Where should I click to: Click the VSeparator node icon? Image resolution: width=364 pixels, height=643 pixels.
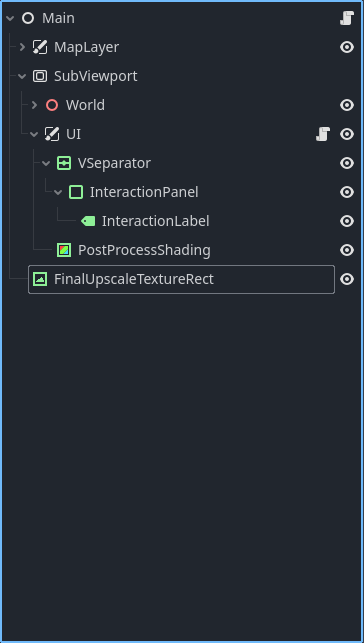tap(64, 163)
